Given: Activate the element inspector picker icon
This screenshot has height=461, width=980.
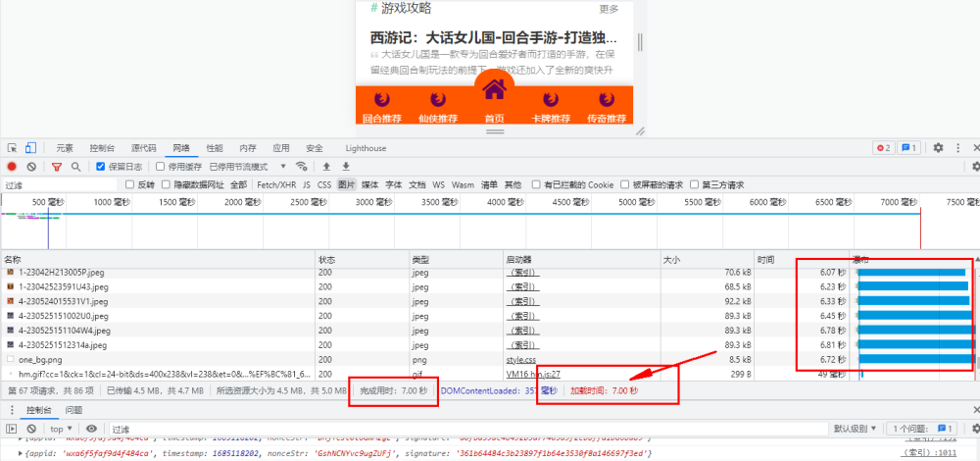Looking at the screenshot, I should point(12,148).
